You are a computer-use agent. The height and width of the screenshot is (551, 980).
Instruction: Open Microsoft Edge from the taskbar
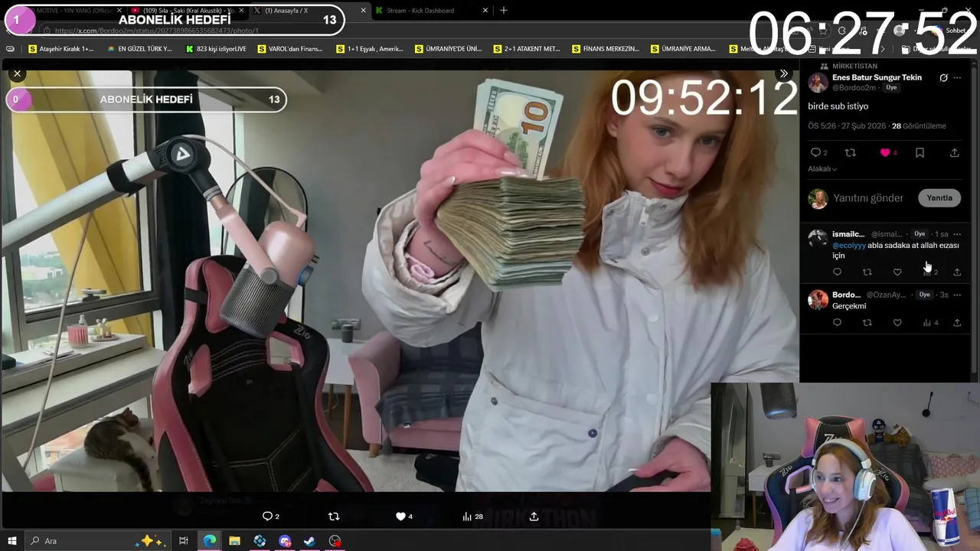click(x=209, y=541)
